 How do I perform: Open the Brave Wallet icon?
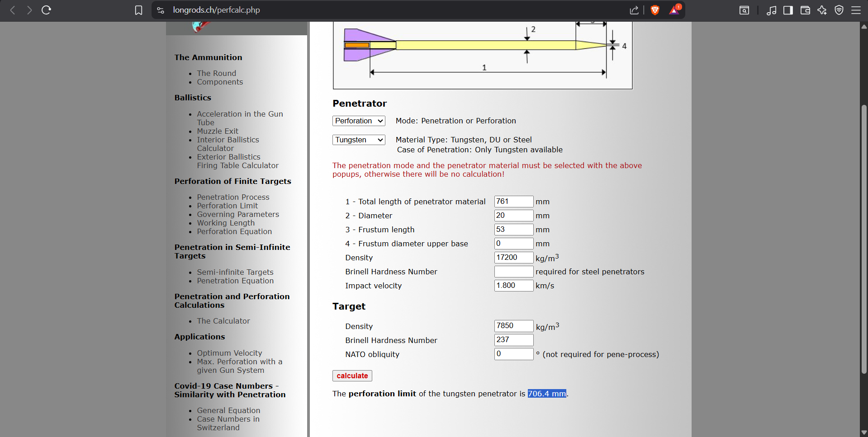(x=805, y=10)
